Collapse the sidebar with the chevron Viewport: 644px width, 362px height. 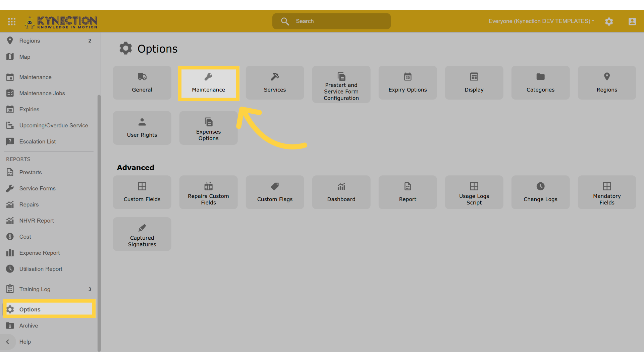[8, 342]
